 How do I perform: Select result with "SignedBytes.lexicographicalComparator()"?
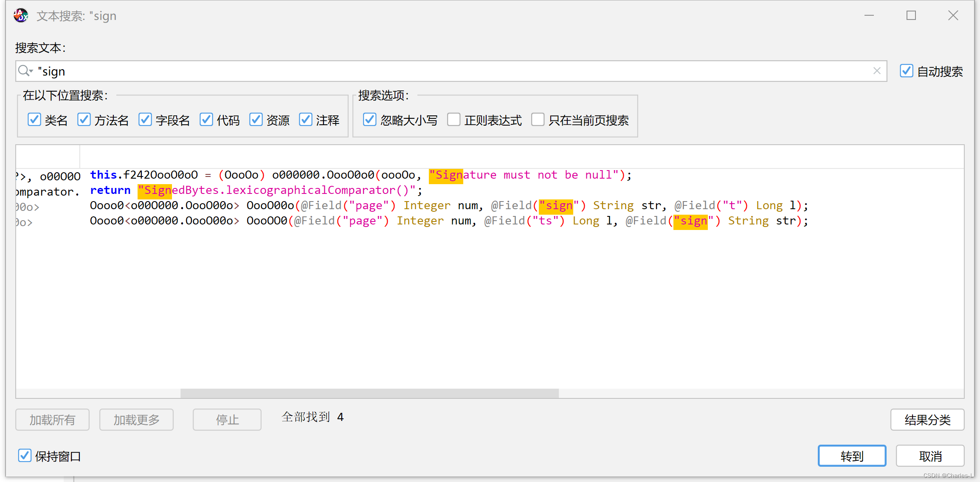point(490,191)
